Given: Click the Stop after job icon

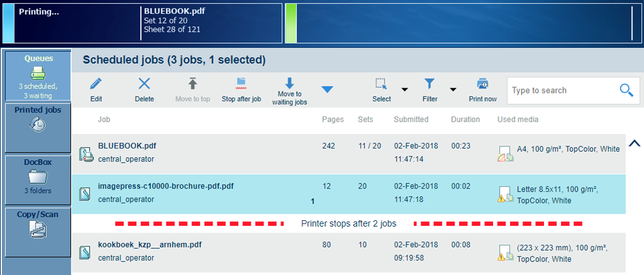Looking at the screenshot, I should (x=241, y=83).
